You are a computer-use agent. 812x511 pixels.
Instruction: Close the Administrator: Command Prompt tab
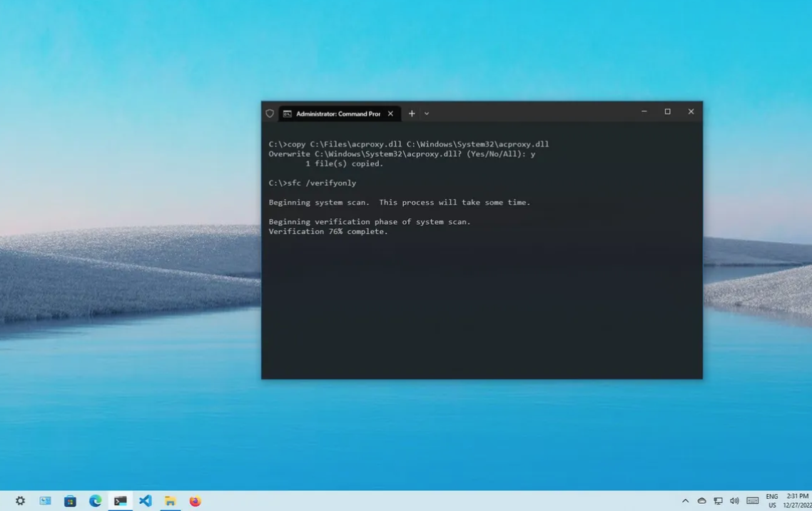(390, 113)
